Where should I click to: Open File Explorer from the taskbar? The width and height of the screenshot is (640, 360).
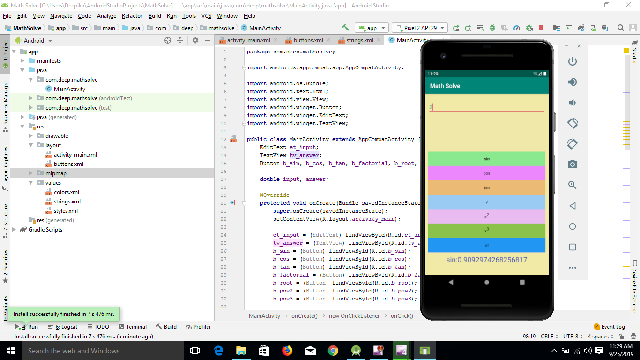pyautogui.click(x=241, y=351)
